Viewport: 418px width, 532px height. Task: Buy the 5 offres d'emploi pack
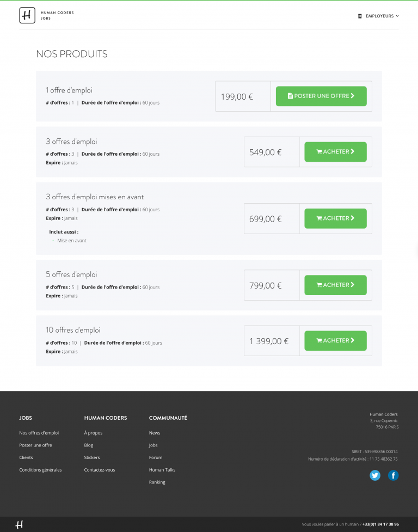coord(335,285)
